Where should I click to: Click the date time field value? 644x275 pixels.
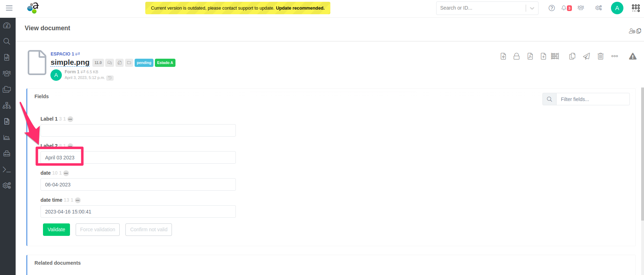(x=138, y=212)
